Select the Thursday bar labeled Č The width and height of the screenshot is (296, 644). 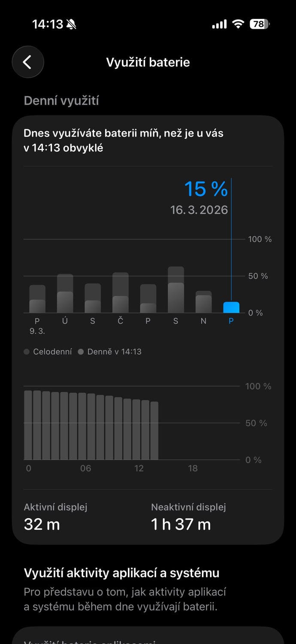[x=121, y=293]
